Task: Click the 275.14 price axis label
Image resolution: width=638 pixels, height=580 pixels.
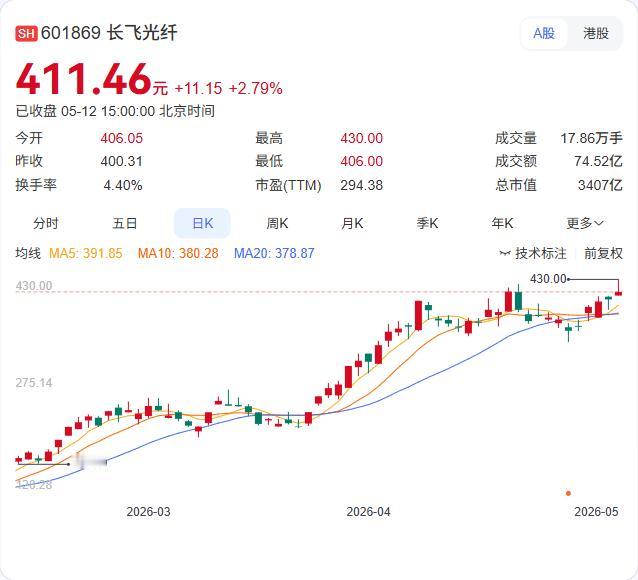Action: click(34, 383)
